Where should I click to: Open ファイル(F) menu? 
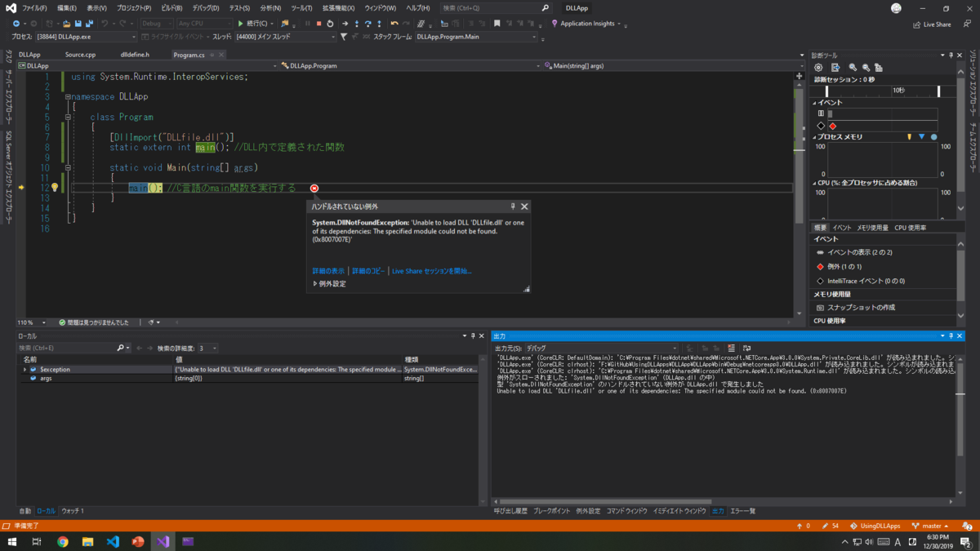tap(33, 8)
